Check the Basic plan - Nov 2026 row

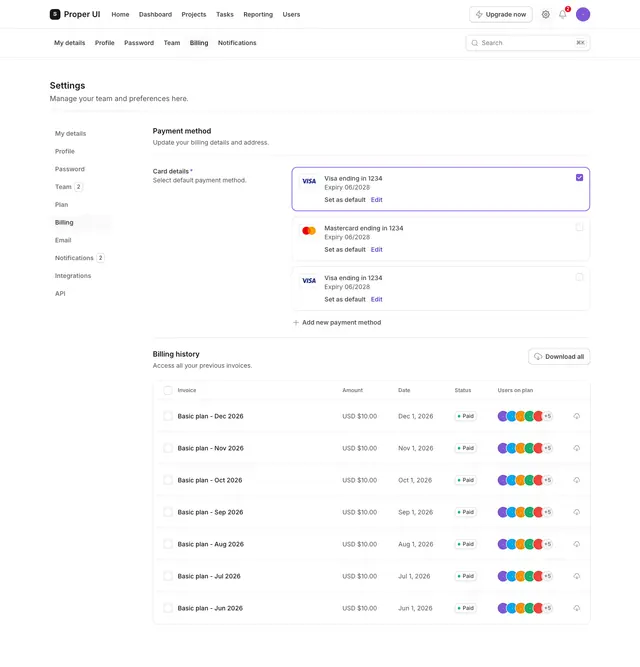click(x=168, y=448)
